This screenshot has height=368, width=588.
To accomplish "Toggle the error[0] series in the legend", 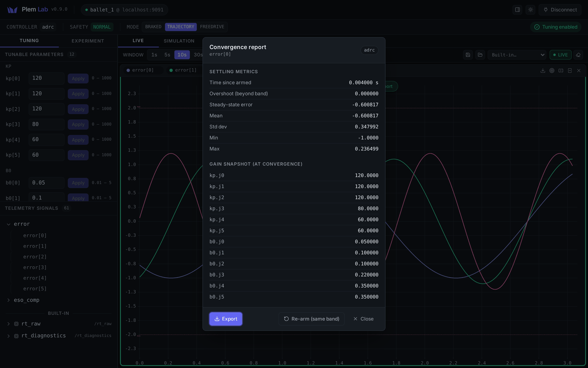I will pos(140,70).
